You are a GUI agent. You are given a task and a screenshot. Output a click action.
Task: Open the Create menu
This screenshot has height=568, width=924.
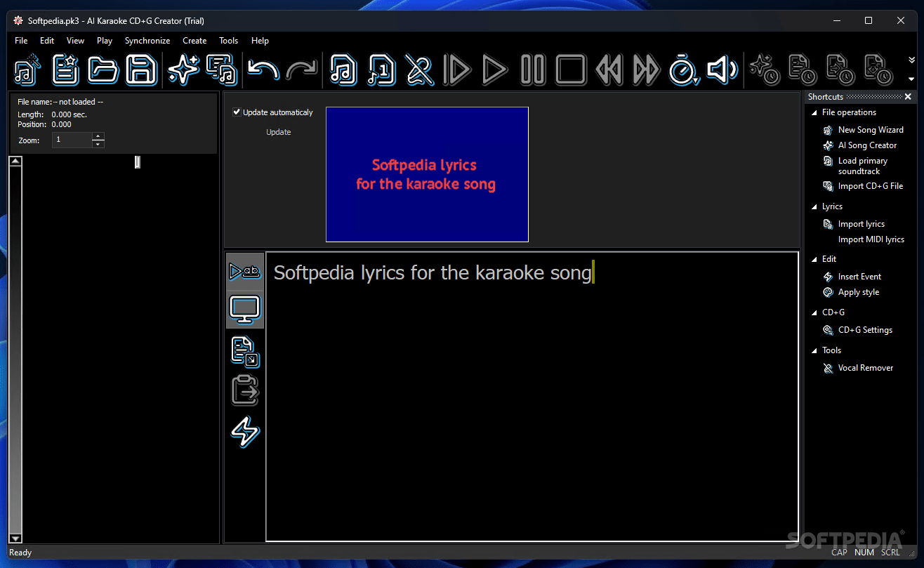[194, 41]
